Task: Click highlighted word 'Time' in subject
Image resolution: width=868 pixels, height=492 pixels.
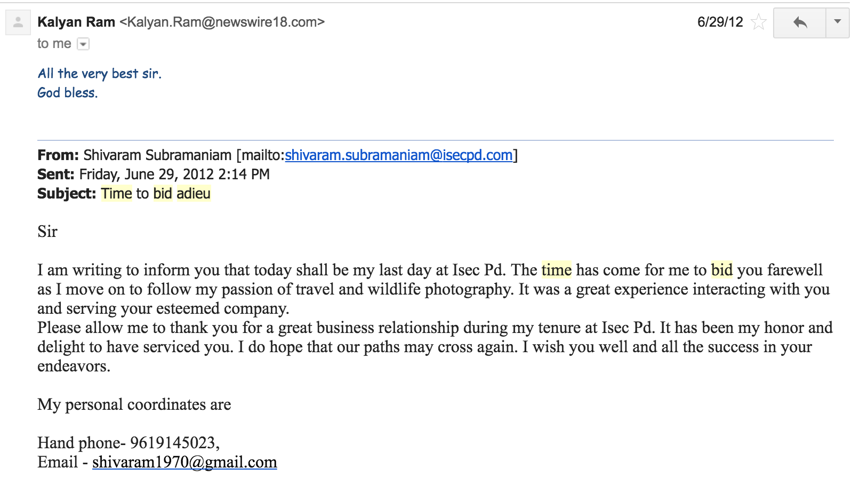Action: [117, 194]
